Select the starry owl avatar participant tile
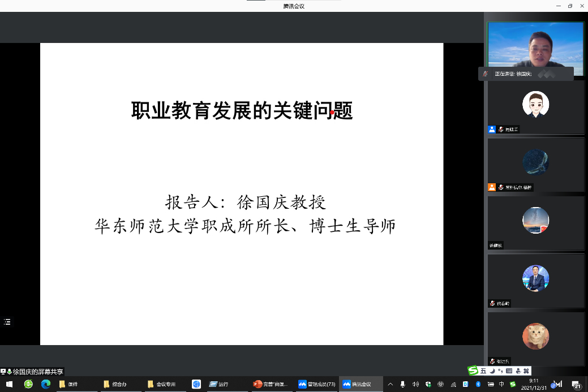This screenshot has width=588, height=392. coord(535,165)
